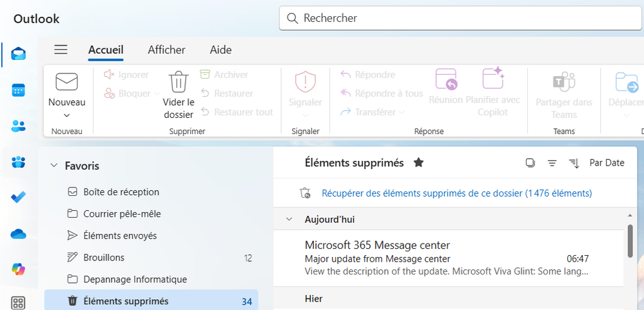The height and width of the screenshot is (310, 644).
Task: Launch Copilot from the left sidebar
Action: (x=18, y=269)
